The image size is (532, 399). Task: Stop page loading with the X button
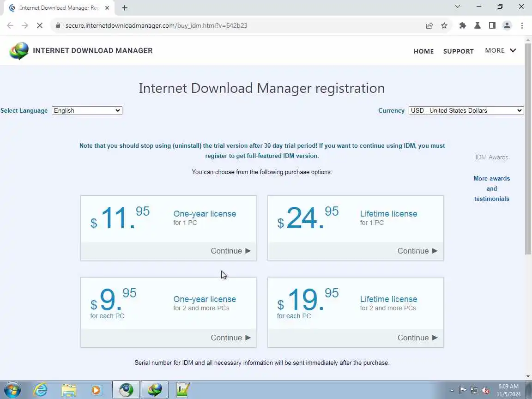click(39, 25)
